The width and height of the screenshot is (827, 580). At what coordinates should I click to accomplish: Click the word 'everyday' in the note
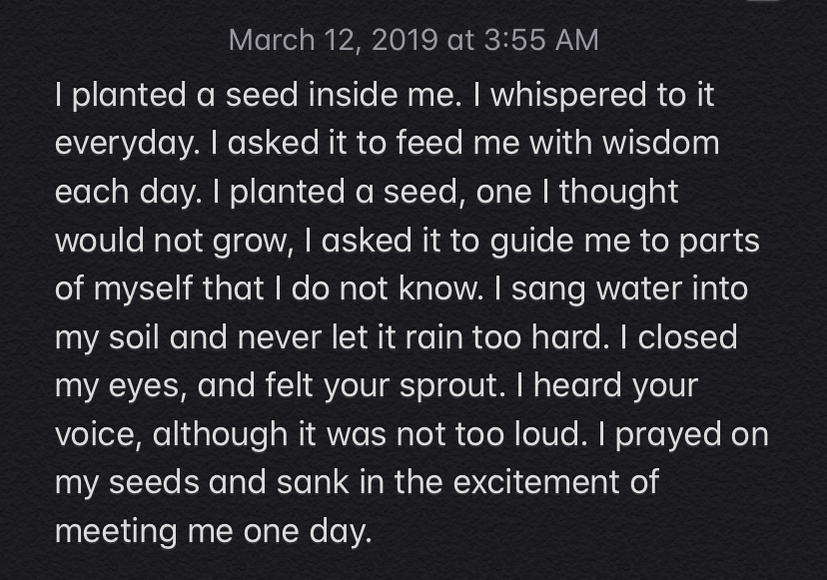124,144
